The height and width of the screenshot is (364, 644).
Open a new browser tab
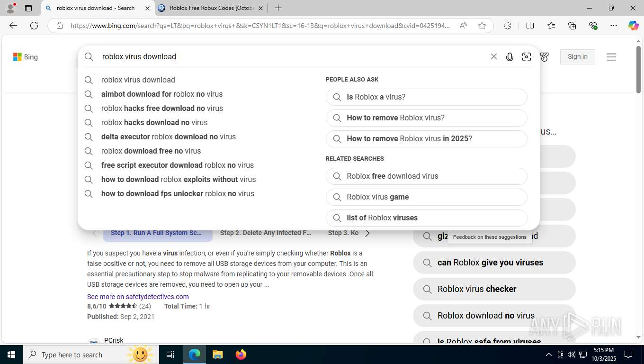[x=278, y=8]
